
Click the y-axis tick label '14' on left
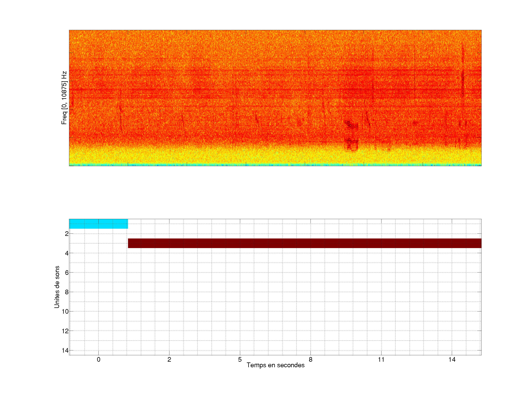[65, 350]
